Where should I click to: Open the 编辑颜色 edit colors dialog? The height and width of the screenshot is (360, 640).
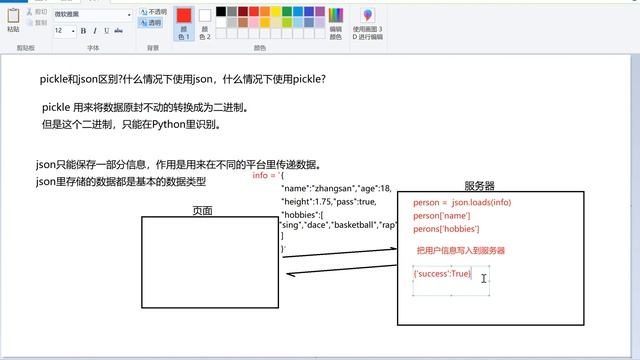point(336,24)
